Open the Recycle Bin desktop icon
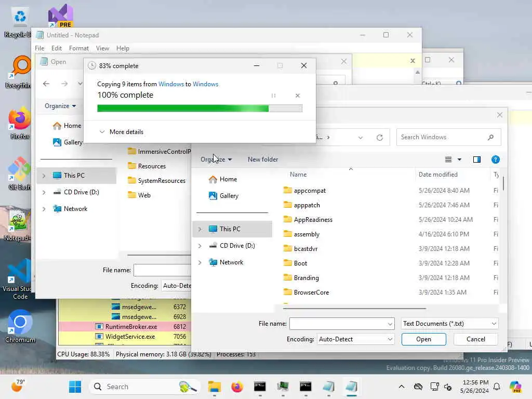The width and height of the screenshot is (532, 399). click(x=20, y=22)
